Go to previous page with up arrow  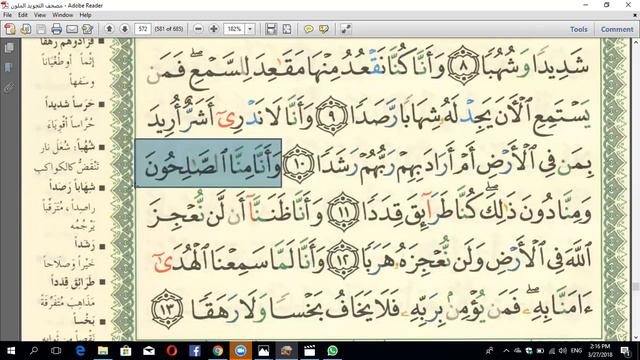[109, 29]
